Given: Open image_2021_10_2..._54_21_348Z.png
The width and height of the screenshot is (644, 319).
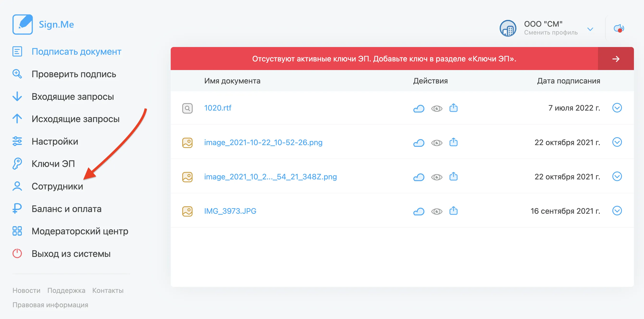Looking at the screenshot, I should [x=270, y=177].
